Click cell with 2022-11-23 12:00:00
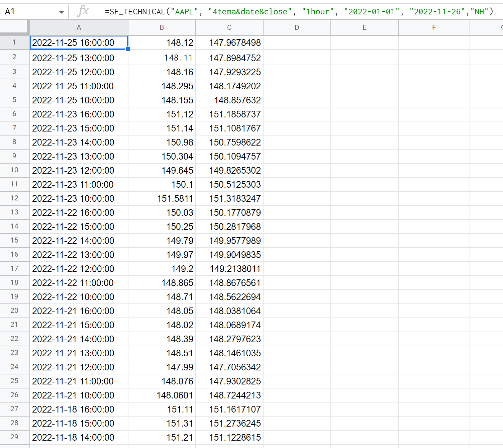 point(79,170)
